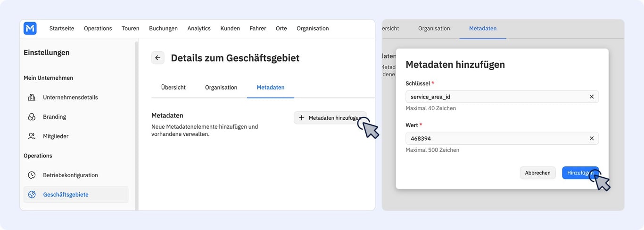Image resolution: width=644 pixels, height=230 pixels.
Task: Click the blue M app logo
Action: point(30,28)
